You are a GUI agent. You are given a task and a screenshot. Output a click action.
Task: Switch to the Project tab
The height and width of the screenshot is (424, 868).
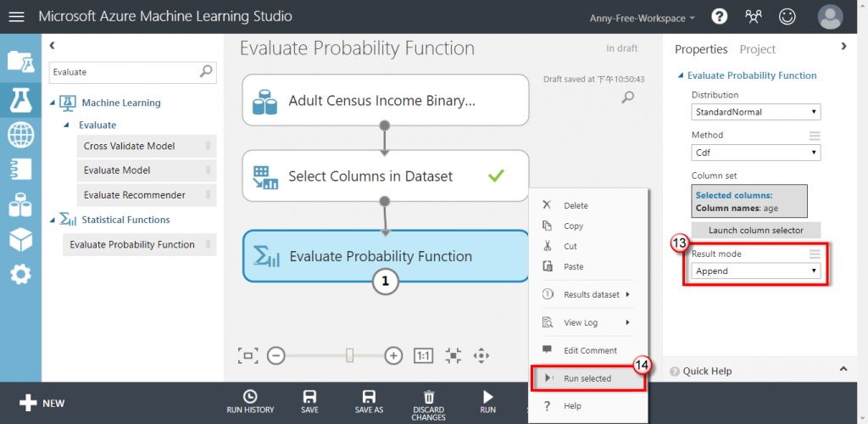pyautogui.click(x=757, y=49)
